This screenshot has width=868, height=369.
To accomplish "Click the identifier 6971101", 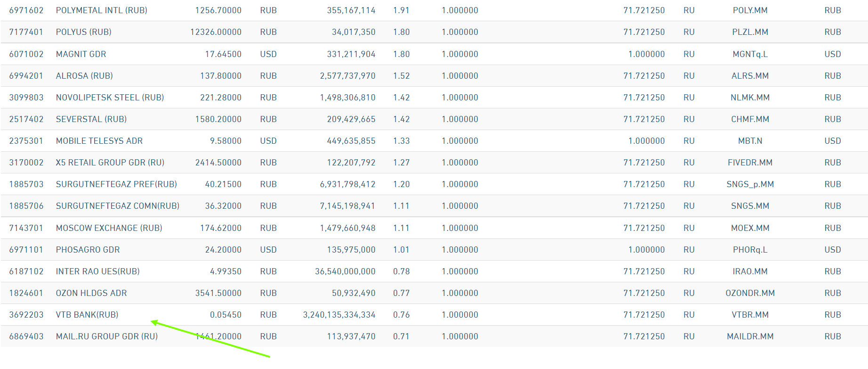I will point(26,250).
